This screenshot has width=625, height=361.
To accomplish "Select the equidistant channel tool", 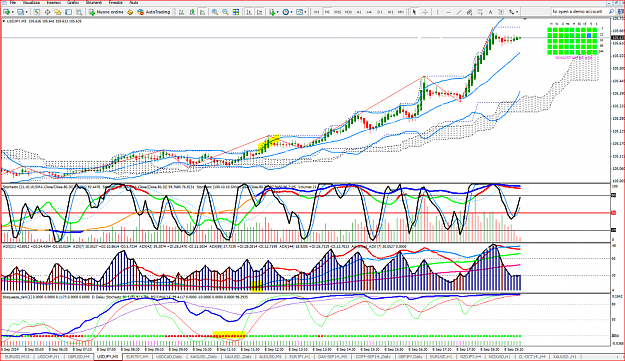I will click(470, 12).
